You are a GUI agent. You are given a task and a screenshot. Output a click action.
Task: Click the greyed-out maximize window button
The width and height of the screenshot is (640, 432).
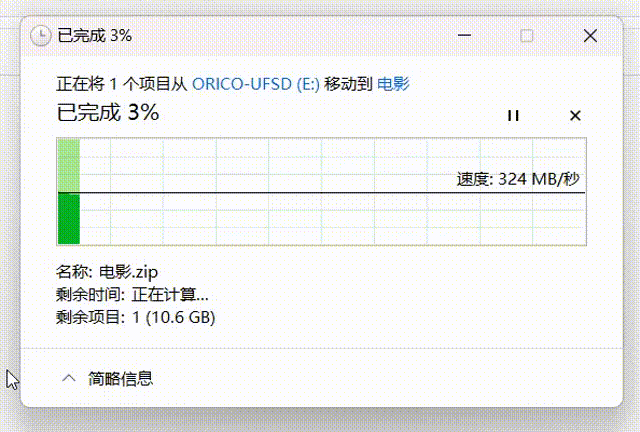pyautogui.click(x=527, y=36)
